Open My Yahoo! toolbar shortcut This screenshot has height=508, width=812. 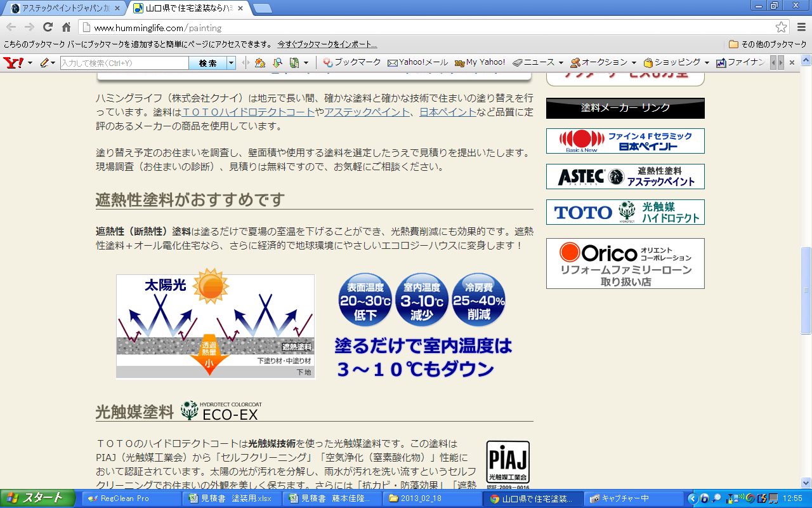point(480,62)
